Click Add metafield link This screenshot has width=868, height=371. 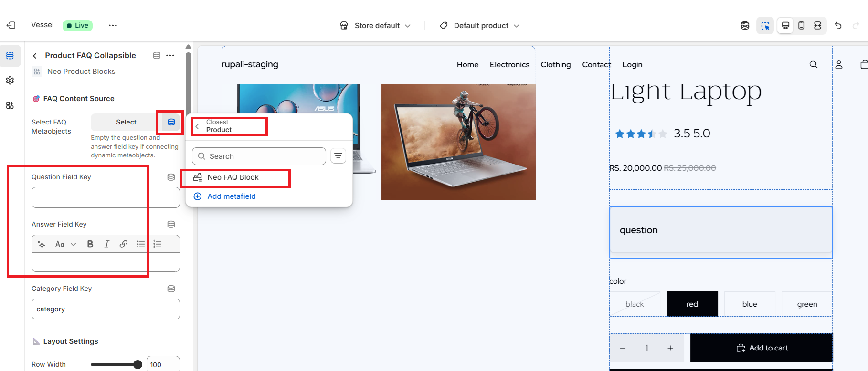(232, 196)
